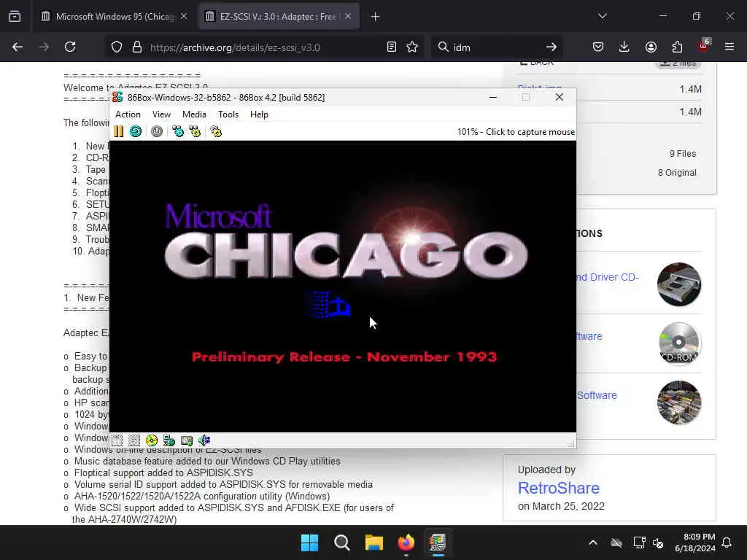Open the 'Driver CD-' collection link
Viewport: 747px width, 560px height.
click(x=608, y=277)
